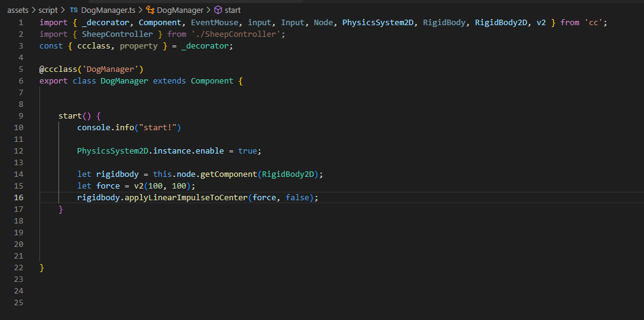Select the DogManager class breadcrumb
This screenshot has height=320, width=644.
pyautogui.click(x=180, y=10)
